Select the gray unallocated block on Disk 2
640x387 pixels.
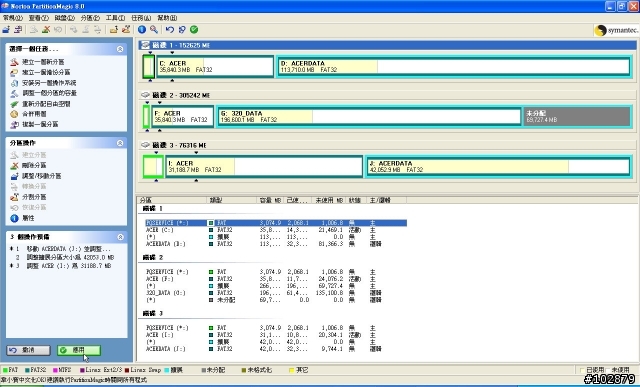coord(577,116)
